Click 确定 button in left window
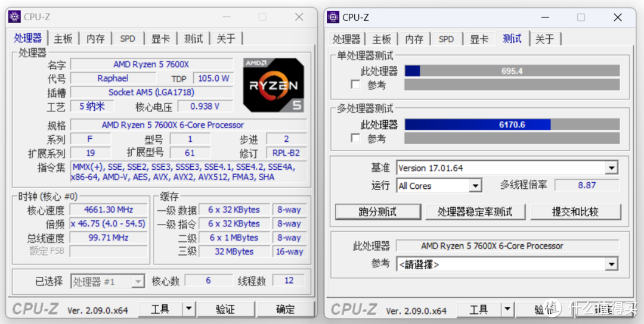Image resolution: width=644 pixels, height=324 pixels. [286, 309]
